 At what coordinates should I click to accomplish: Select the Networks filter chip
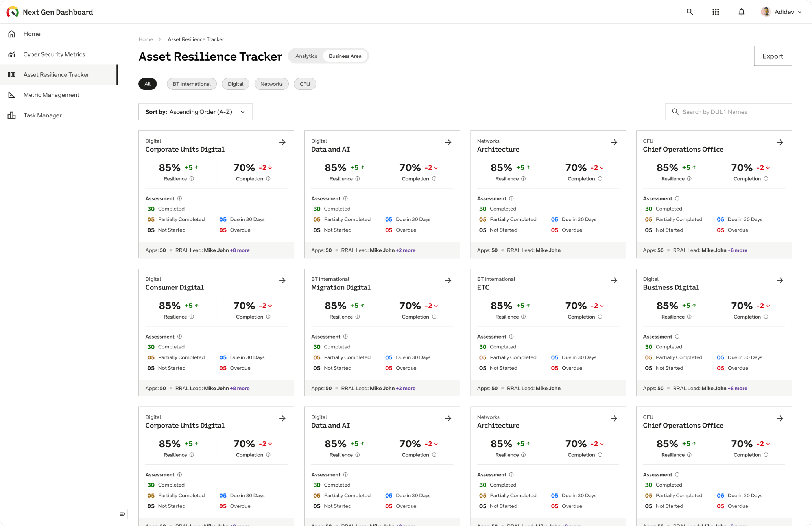271,84
